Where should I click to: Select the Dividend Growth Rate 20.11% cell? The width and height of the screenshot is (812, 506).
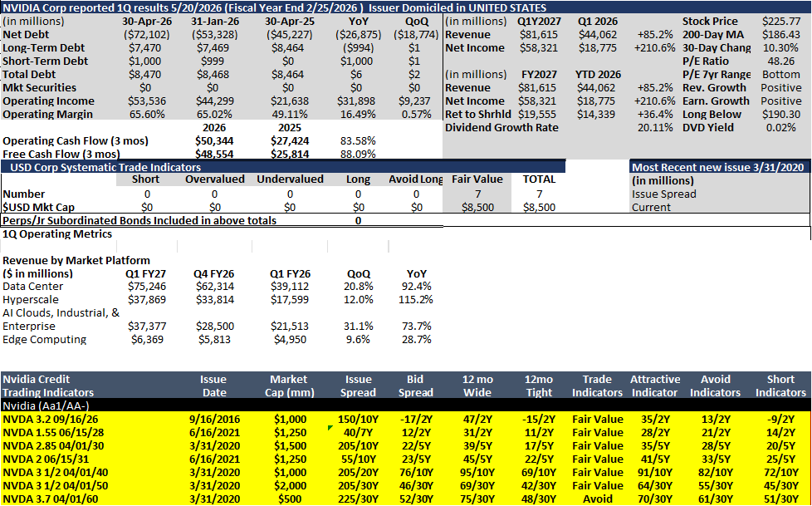click(x=656, y=127)
